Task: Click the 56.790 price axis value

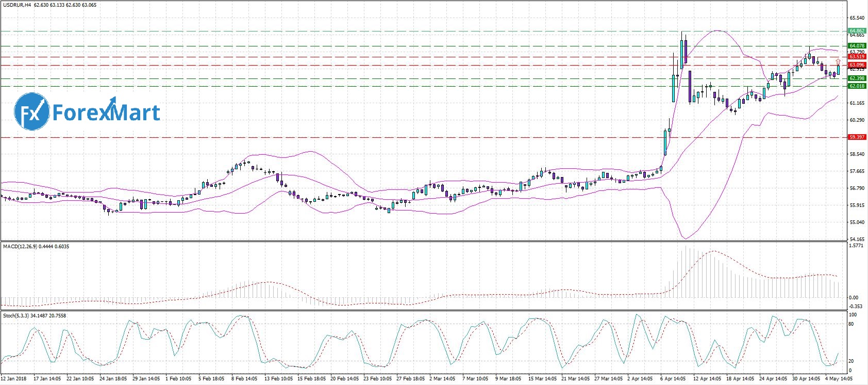Action: point(857,188)
